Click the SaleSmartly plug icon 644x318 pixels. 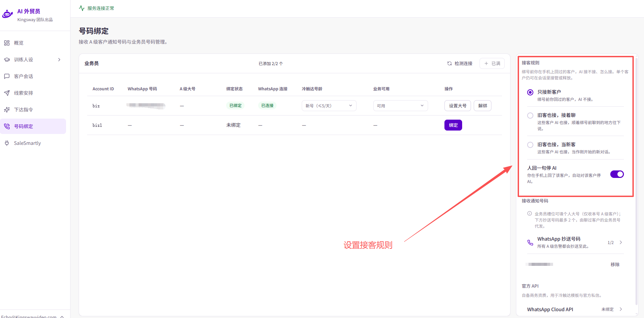(7, 143)
